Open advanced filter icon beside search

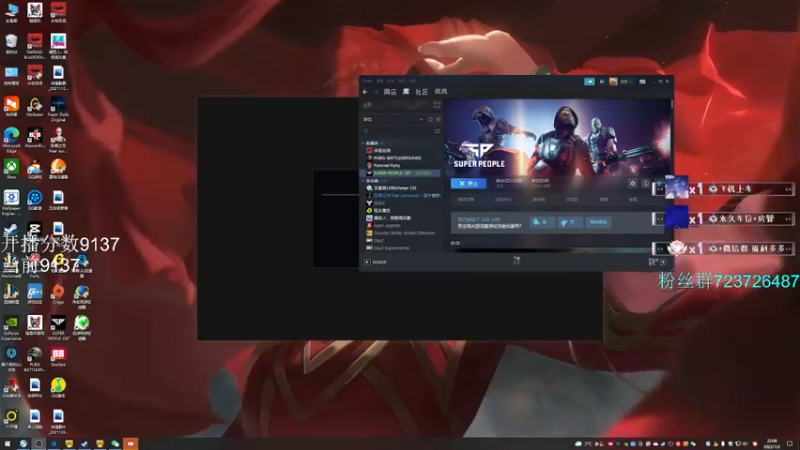click(x=437, y=131)
